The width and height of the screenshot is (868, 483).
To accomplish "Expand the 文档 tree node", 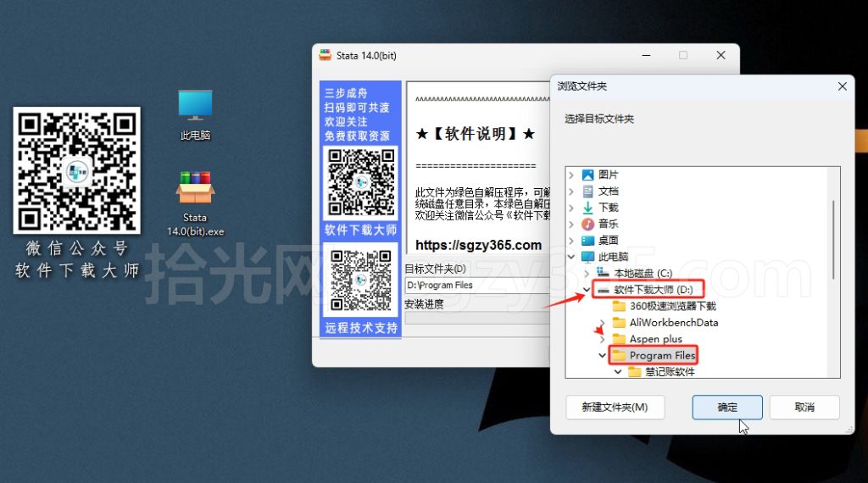I will [x=571, y=192].
